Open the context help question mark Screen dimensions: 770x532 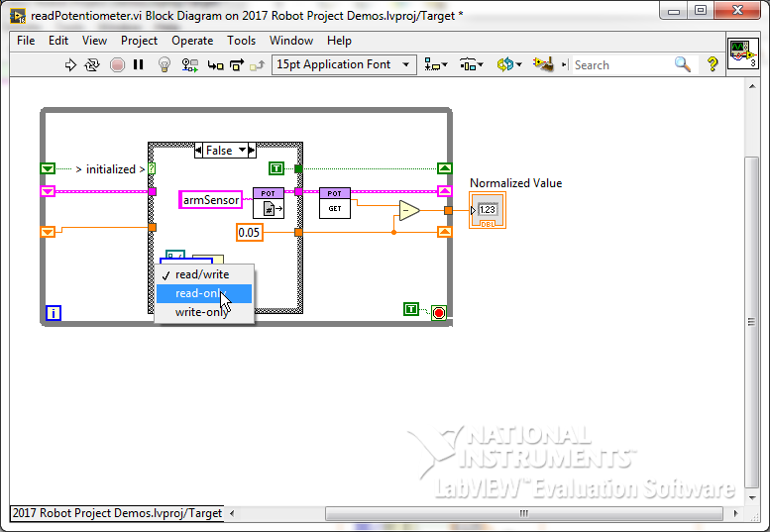point(712,64)
